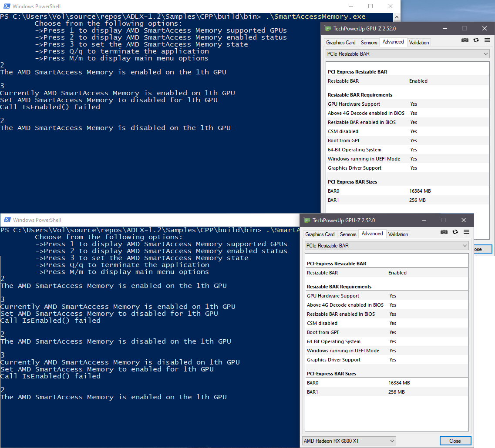
Task: Select Resizable BAR enabled in BIOS row, lower GPU-Z
Action: coord(387,314)
